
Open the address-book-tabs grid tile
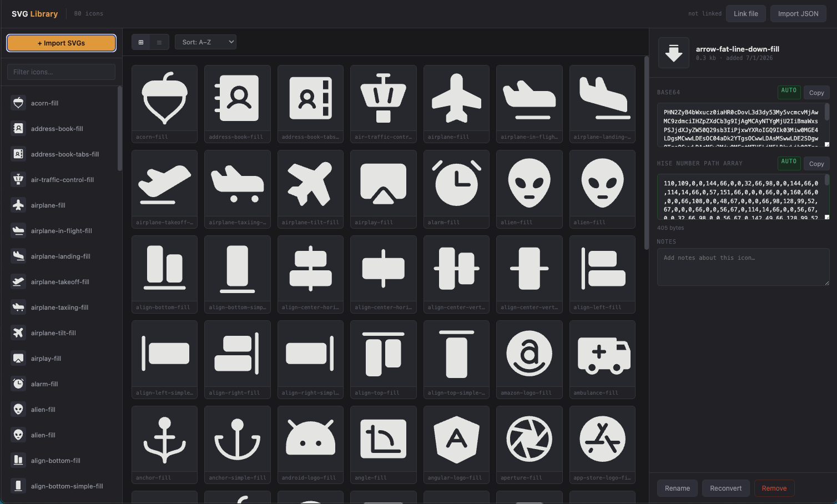point(310,104)
